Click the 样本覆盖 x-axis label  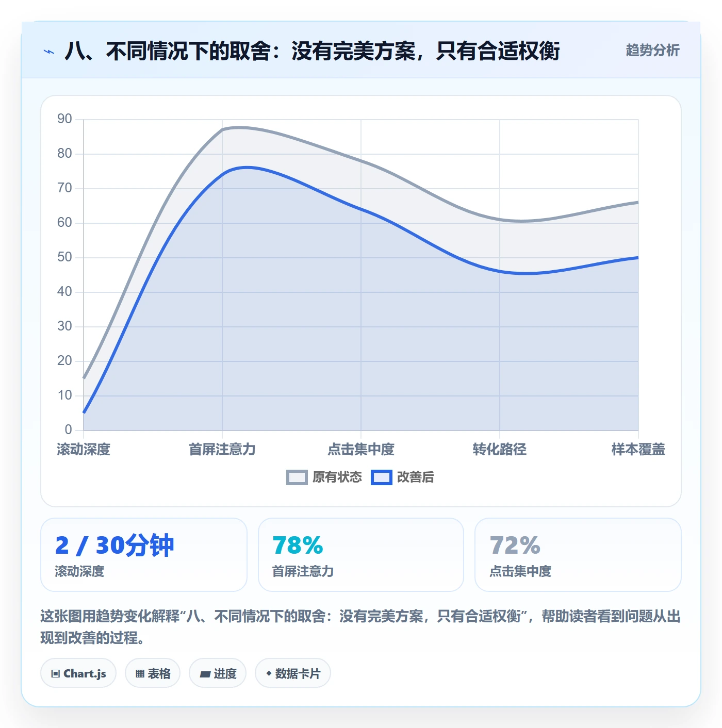click(x=638, y=450)
